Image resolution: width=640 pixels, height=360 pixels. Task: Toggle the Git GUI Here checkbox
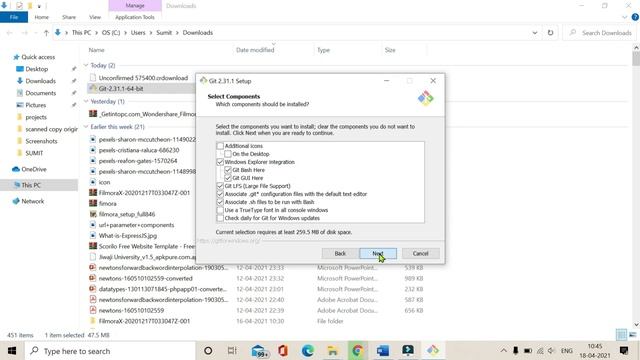tap(228, 178)
